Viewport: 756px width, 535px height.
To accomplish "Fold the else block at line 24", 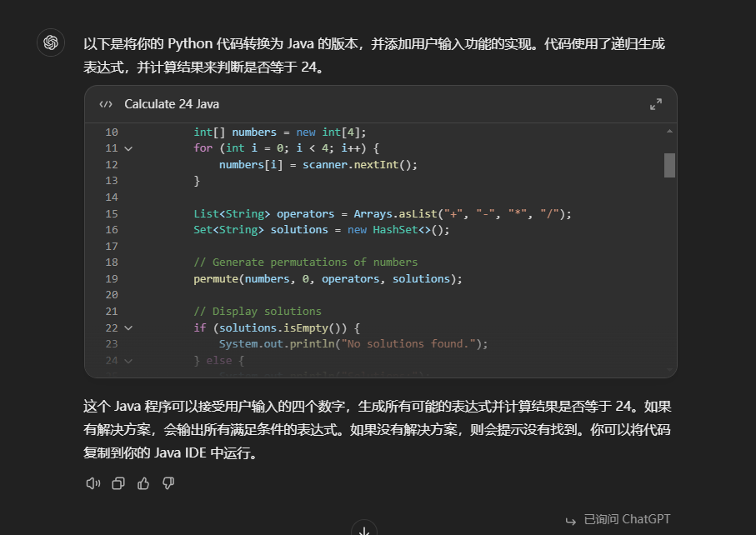I will (x=128, y=361).
